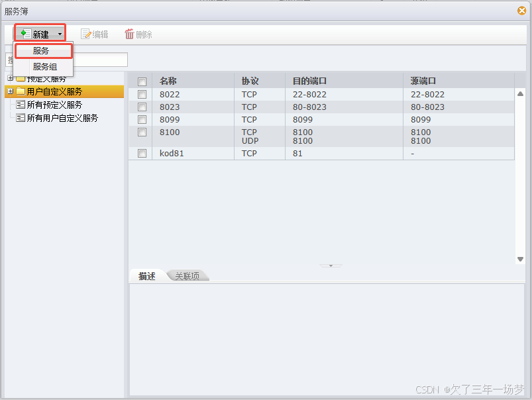532x400 pixels.
Task: Click the 删除 trash can icon
Action: click(129, 34)
